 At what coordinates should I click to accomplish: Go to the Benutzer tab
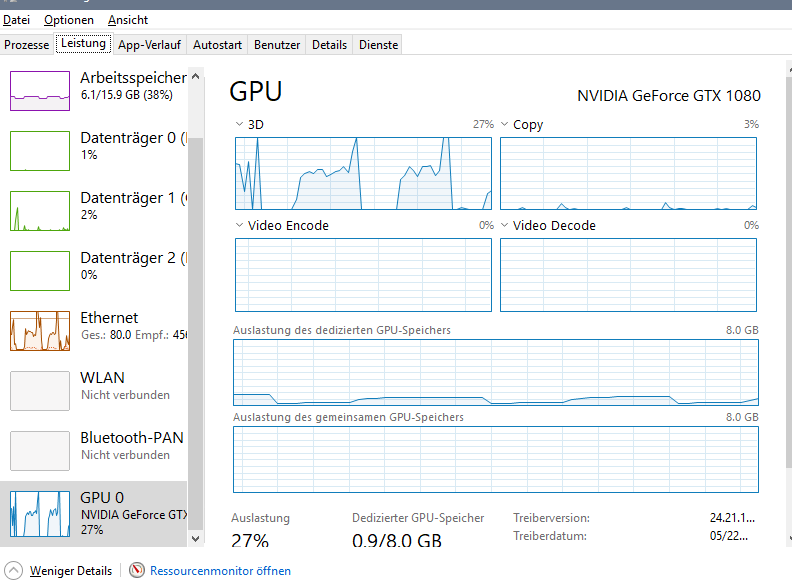(277, 44)
